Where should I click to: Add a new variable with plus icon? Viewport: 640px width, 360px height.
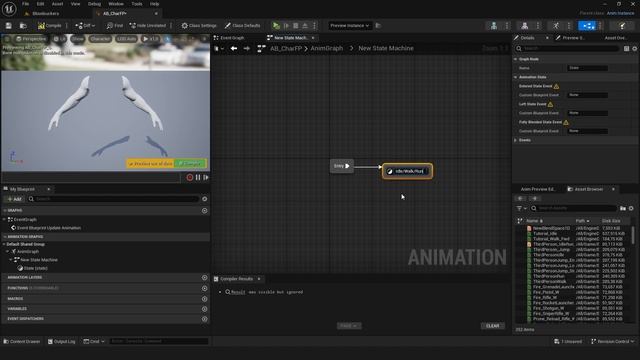click(x=204, y=309)
